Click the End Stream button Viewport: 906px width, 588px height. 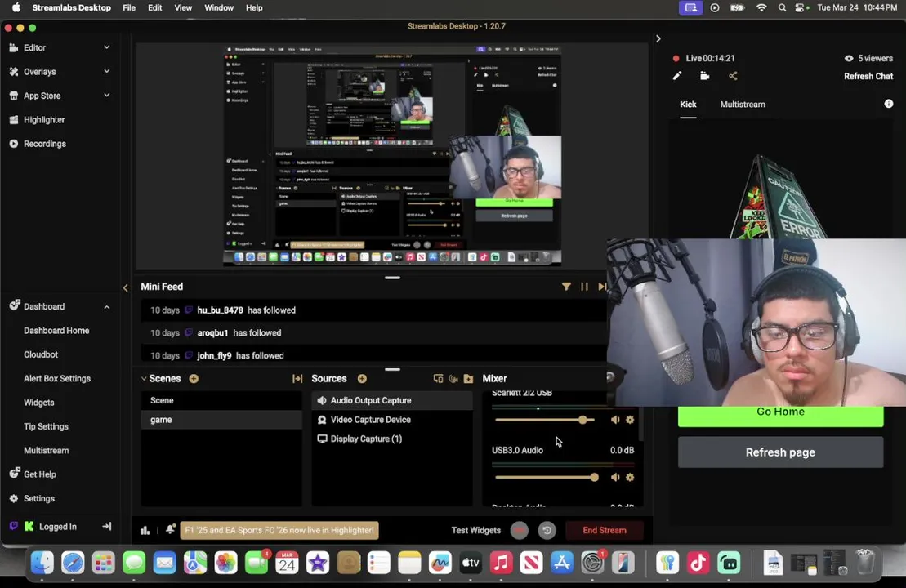pos(605,530)
